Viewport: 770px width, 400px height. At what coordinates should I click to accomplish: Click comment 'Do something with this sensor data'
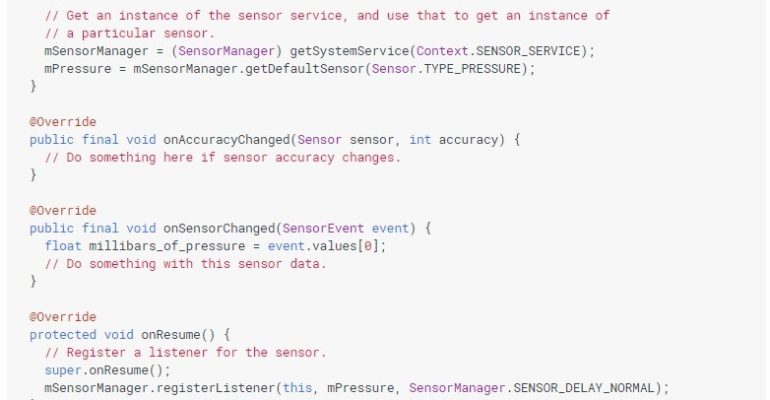(x=185, y=264)
